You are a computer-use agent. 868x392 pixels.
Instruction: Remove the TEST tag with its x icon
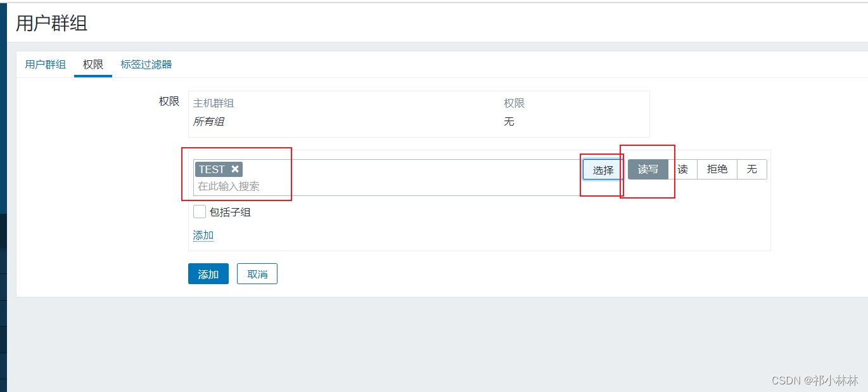(235, 169)
